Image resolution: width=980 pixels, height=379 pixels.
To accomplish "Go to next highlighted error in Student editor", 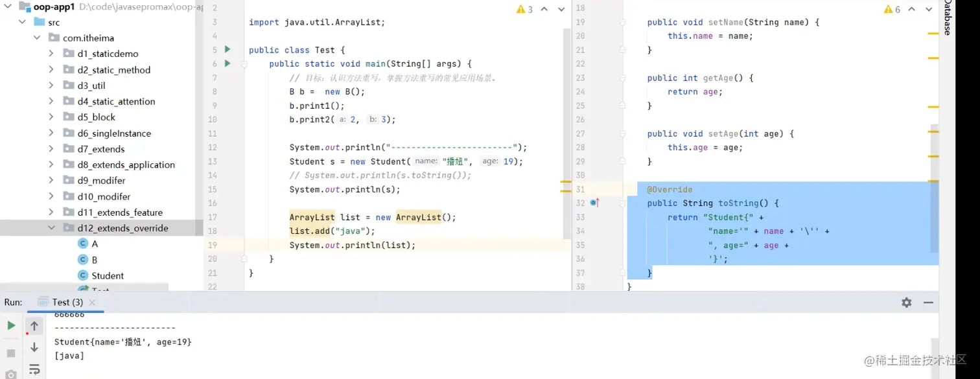I will (x=929, y=9).
